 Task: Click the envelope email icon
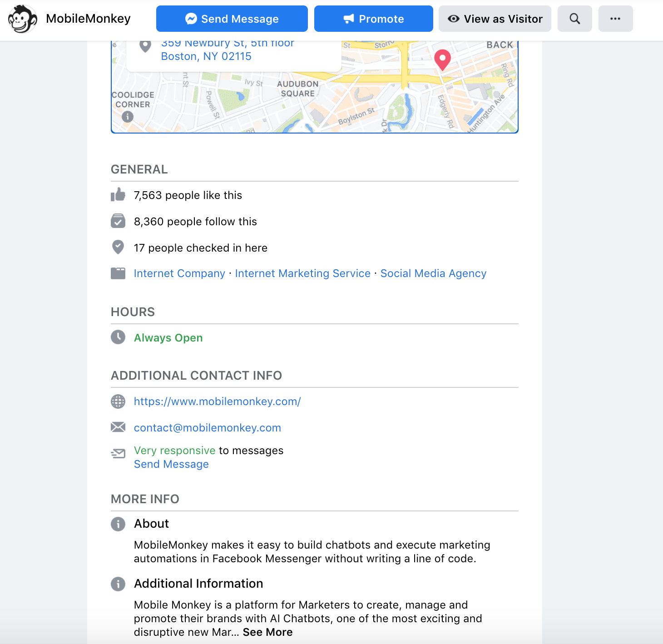click(x=118, y=427)
